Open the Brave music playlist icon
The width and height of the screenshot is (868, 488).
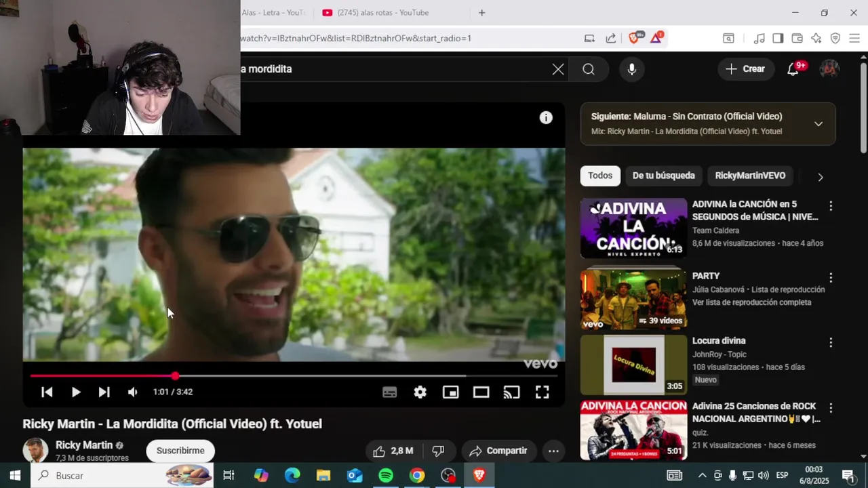pos(759,39)
